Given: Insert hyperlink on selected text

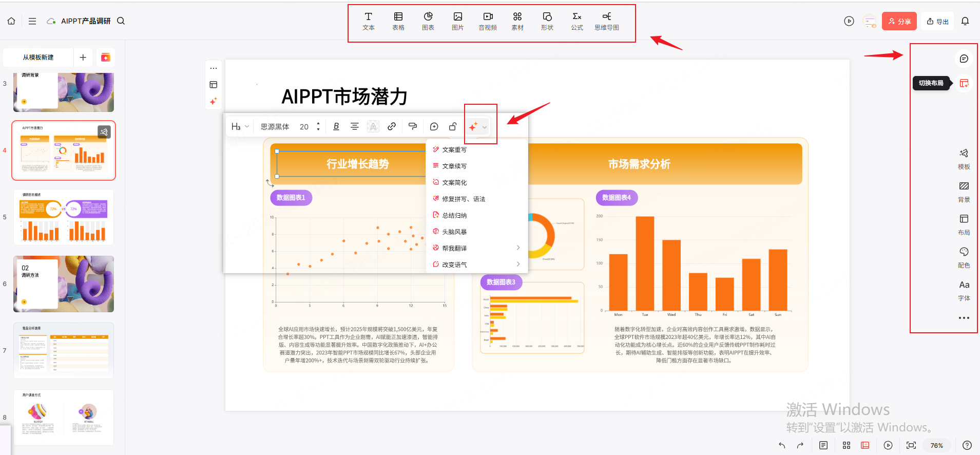Looking at the screenshot, I should (392, 127).
